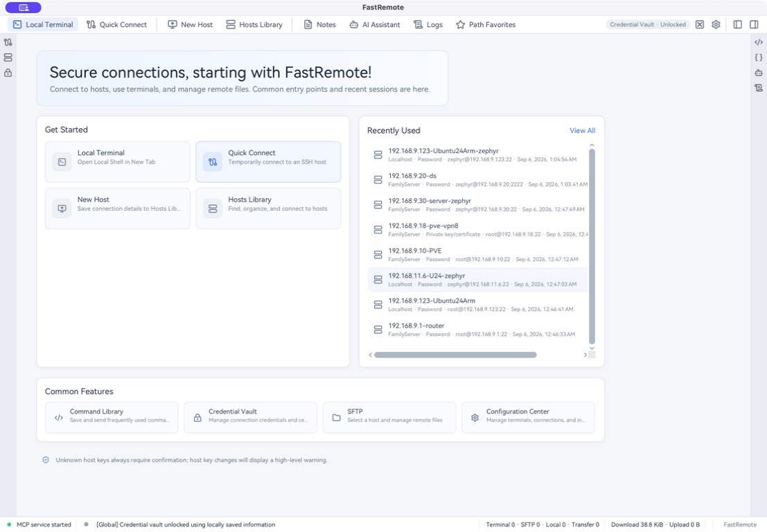
Task: Click the Hosts Library card's server icon
Action: tap(213, 209)
